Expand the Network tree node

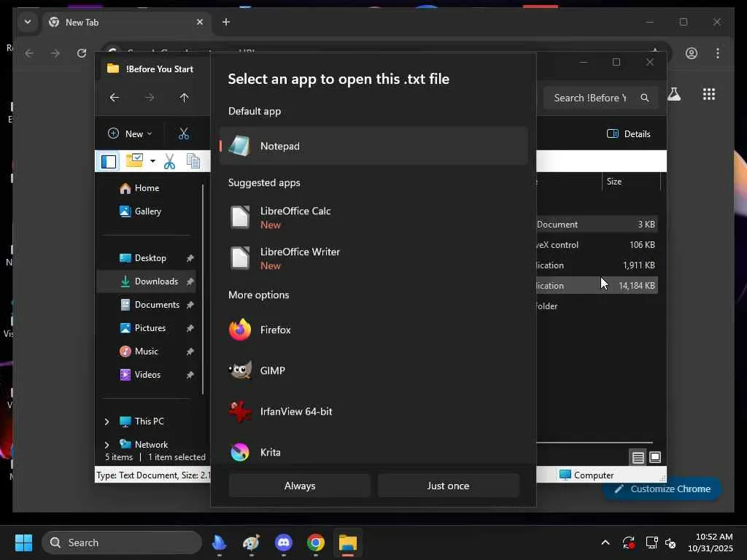(x=107, y=445)
